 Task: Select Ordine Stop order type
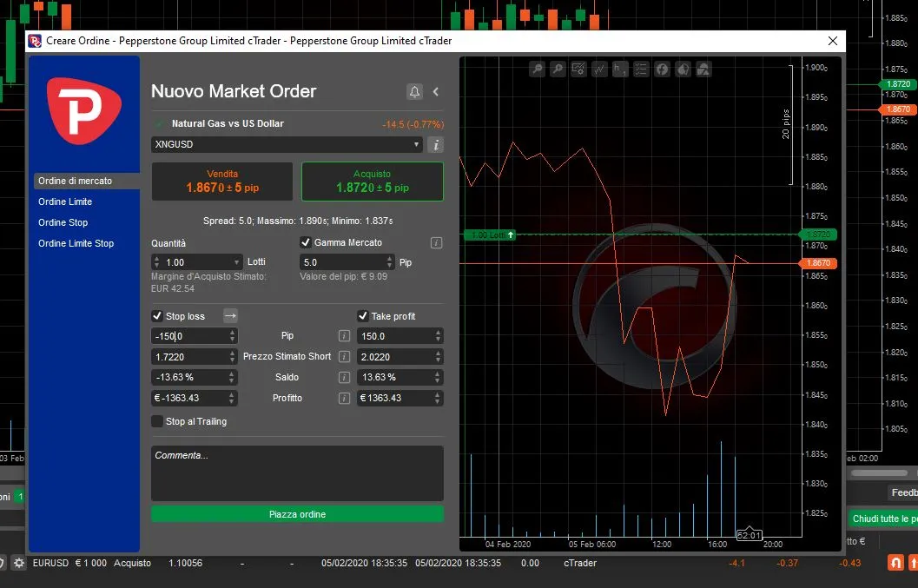click(x=63, y=222)
